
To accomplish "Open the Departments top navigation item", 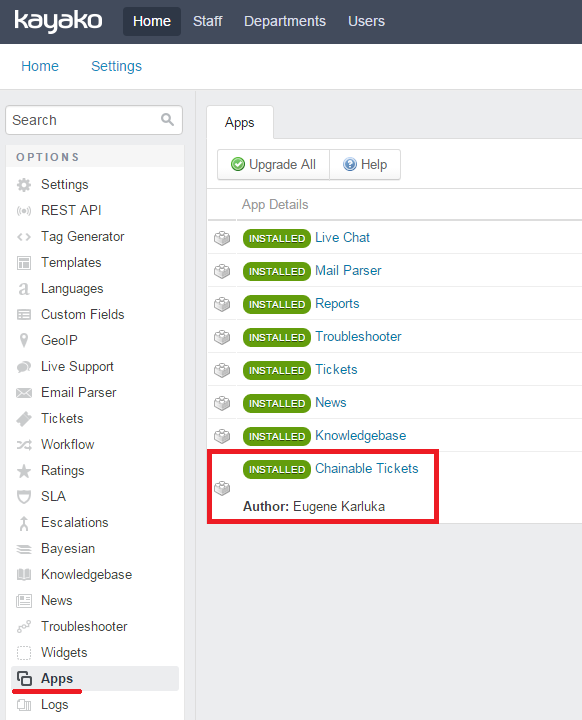I will [285, 21].
